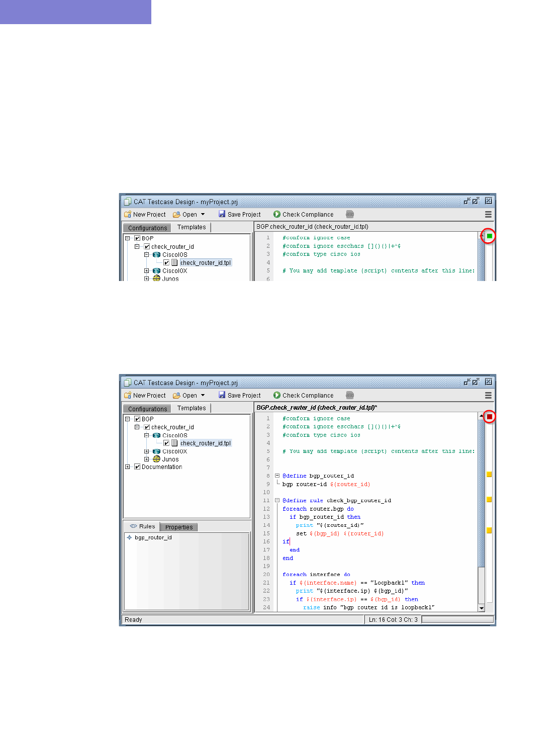Click the vertical scrollbar thumb in lower editor
This screenshot has height=748, width=560.
tap(482, 494)
